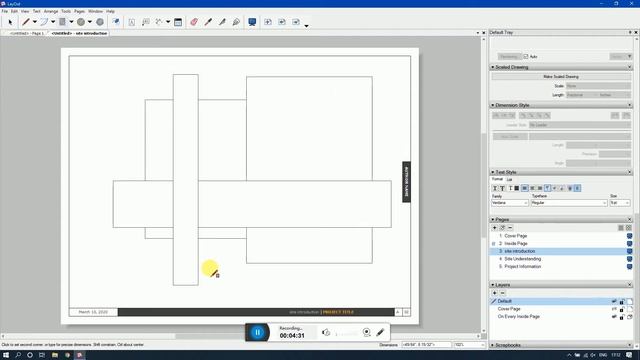The image size is (640, 360).
Task: Select the arrow Select tool
Action: coord(10,22)
